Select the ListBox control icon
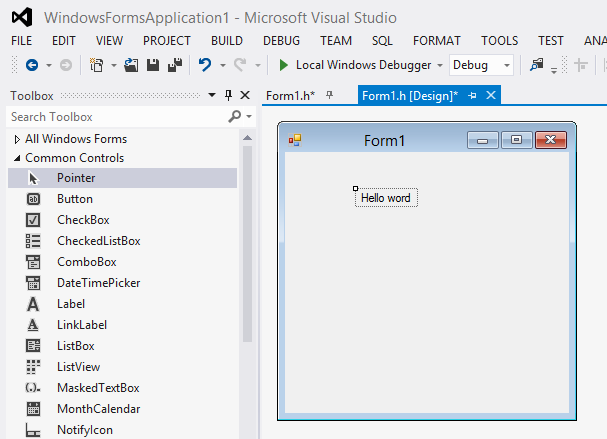 [33, 346]
